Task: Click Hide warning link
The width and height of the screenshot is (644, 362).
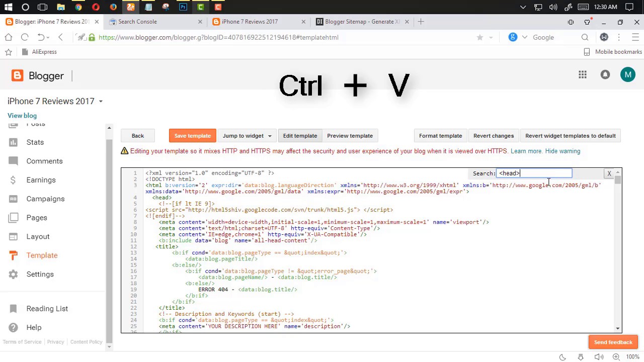Action: [x=562, y=151]
